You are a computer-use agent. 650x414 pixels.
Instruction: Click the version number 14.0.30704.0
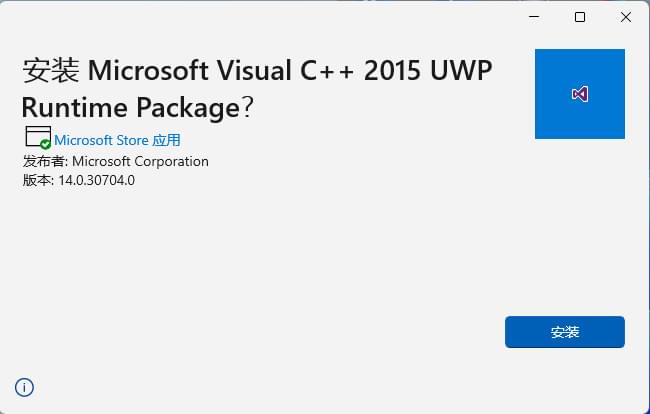(96, 180)
